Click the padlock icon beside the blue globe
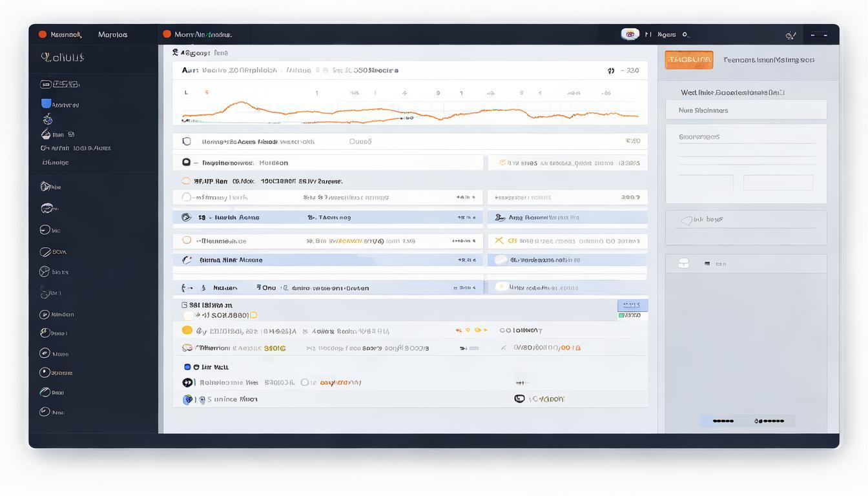The image size is (868, 496). point(201,400)
